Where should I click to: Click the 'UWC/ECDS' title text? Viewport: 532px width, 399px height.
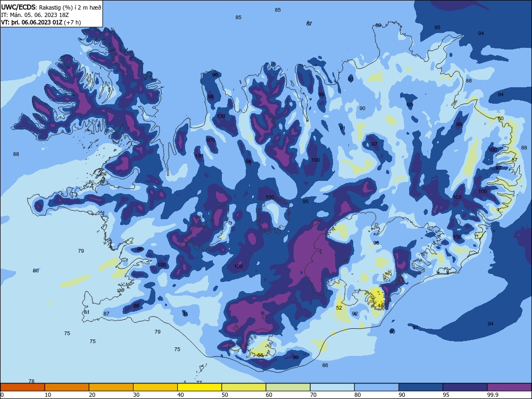tap(18, 7)
